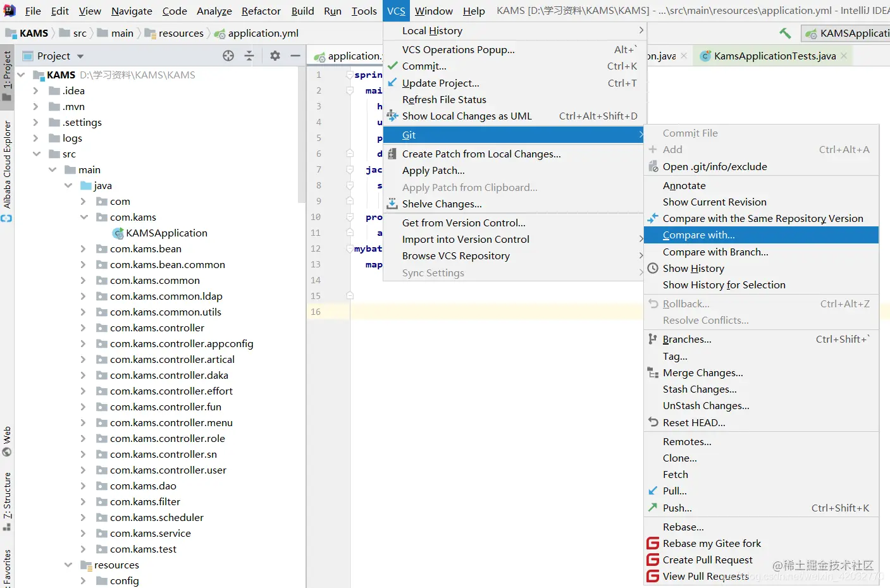The width and height of the screenshot is (890, 588).
Task: Select com.kams.controller.appconfig package
Action: [x=182, y=343]
